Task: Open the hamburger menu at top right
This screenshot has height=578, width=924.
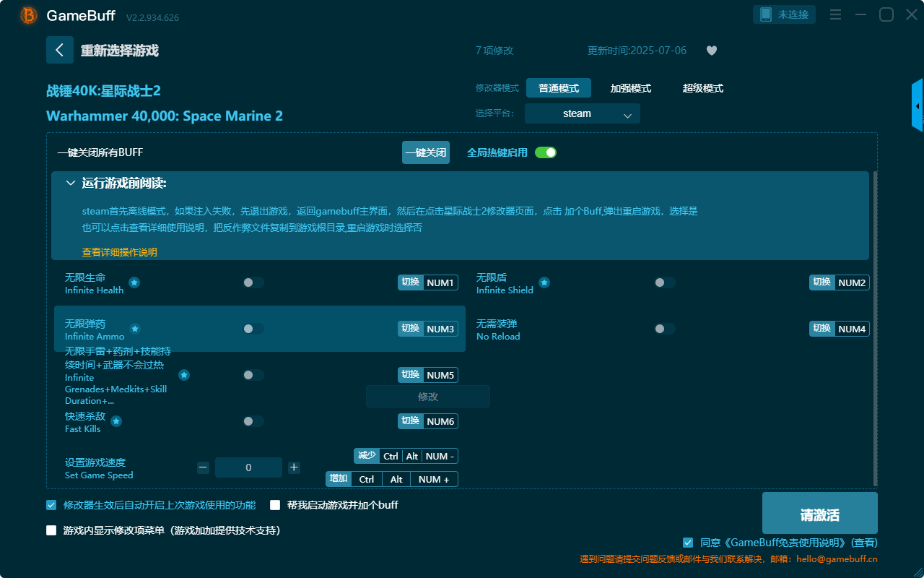Action: click(x=835, y=14)
